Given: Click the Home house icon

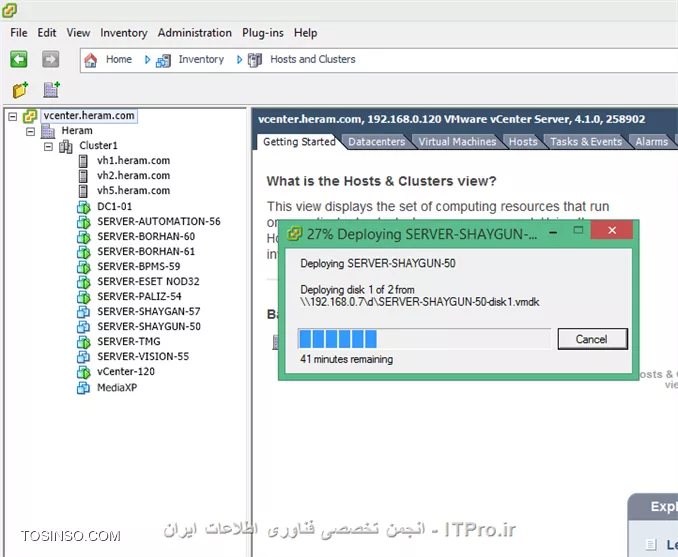Looking at the screenshot, I should (x=90, y=60).
